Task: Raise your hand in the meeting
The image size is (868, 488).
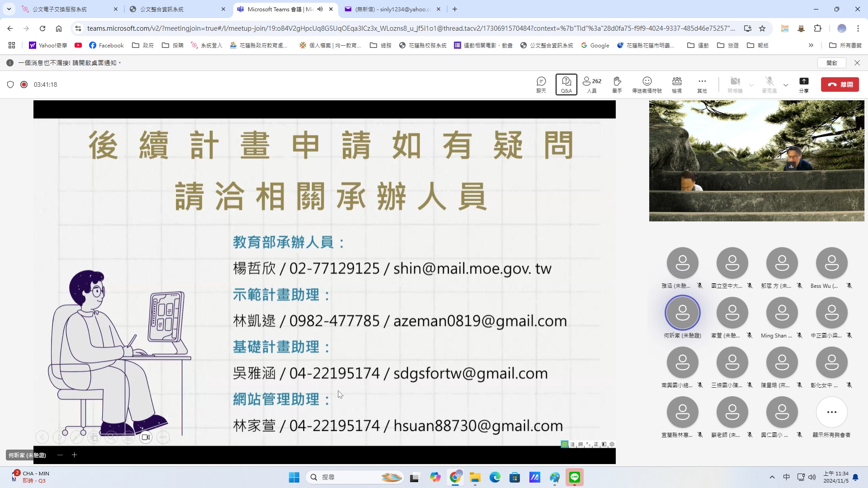Action: point(617,84)
